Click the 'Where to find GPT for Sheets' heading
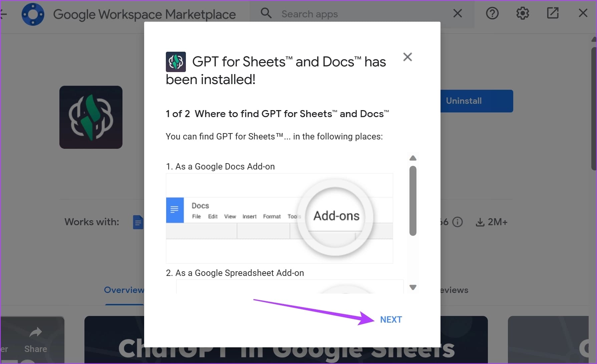597x364 pixels. tap(292, 114)
